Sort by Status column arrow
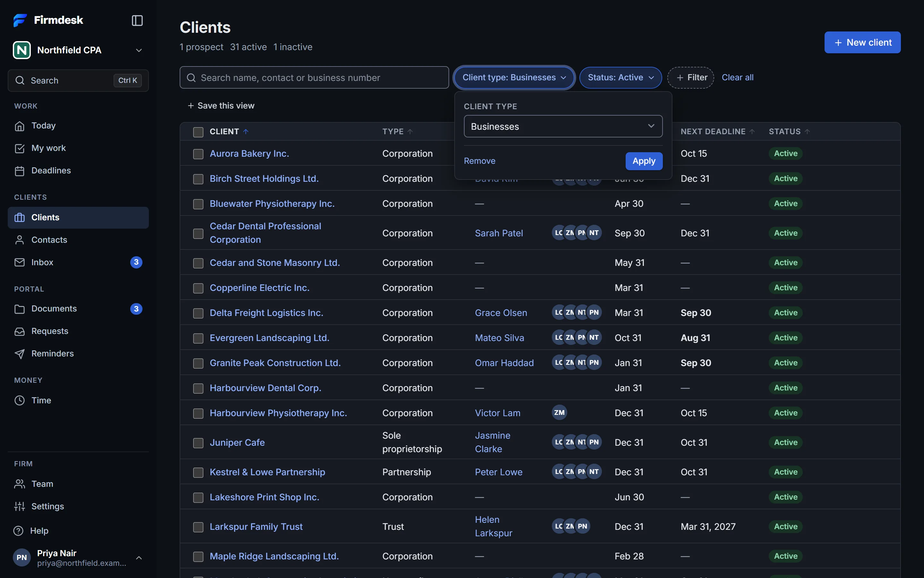924x578 pixels. [x=807, y=132]
